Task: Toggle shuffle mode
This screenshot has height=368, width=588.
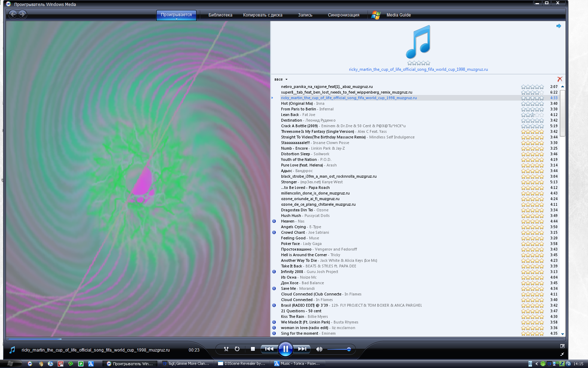Action: coord(226,349)
